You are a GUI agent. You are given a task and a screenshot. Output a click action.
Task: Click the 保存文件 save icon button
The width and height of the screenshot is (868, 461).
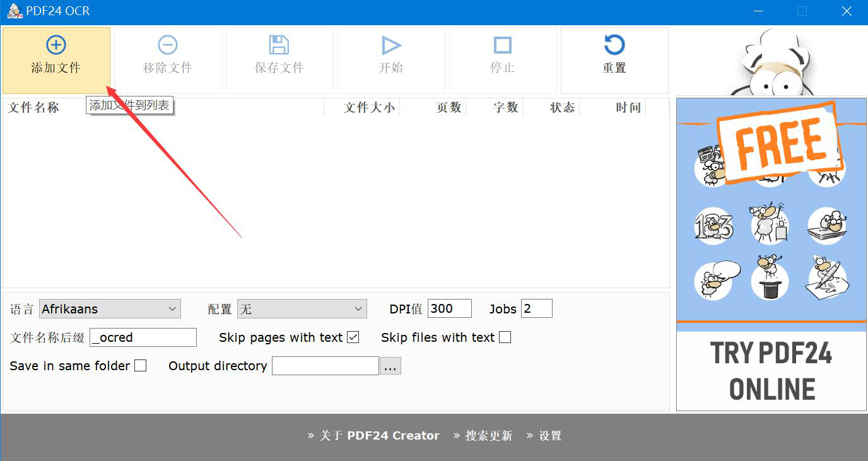point(279,60)
